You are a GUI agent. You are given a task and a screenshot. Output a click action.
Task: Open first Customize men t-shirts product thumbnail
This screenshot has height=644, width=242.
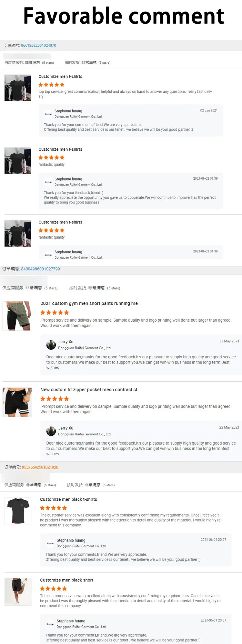pyautogui.click(x=18, y=88)
